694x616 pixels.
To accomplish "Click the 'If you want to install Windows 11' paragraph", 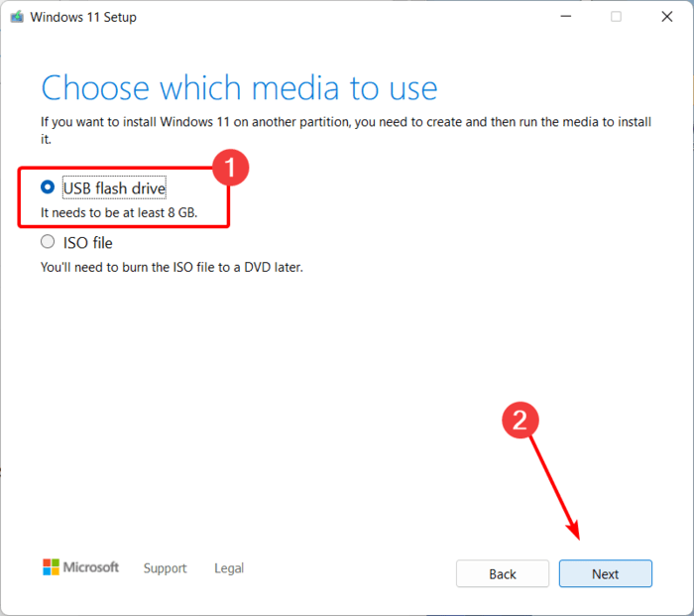I will [346, 130].
